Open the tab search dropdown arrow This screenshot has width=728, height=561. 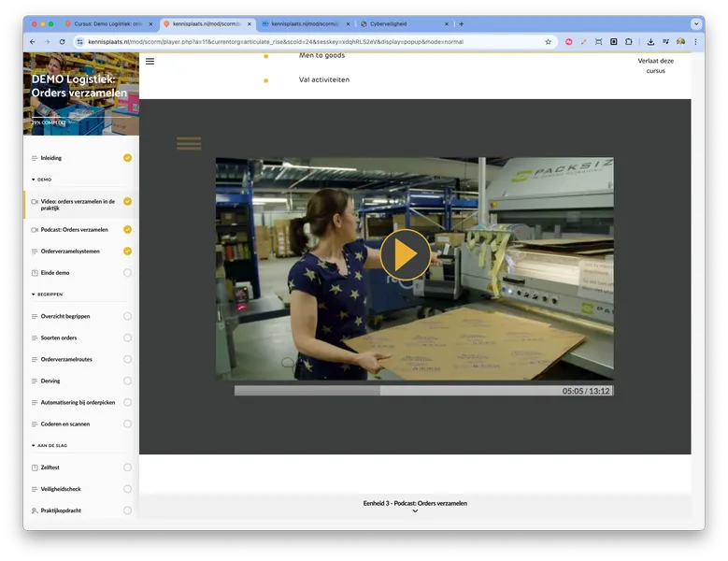[x=695, y=23]
